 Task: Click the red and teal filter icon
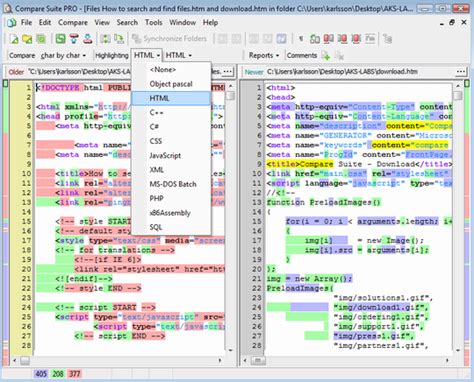(x=74, y=39)
